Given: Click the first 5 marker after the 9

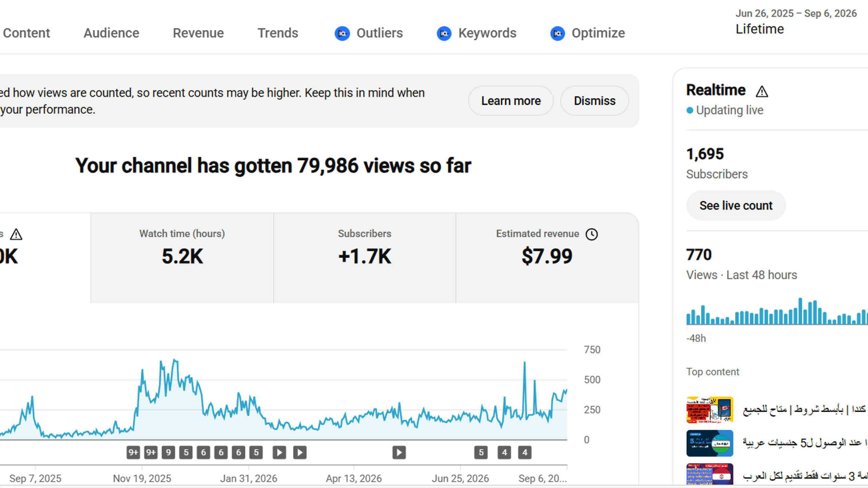Looking at the screenshot, I should [x=186, y=452].
